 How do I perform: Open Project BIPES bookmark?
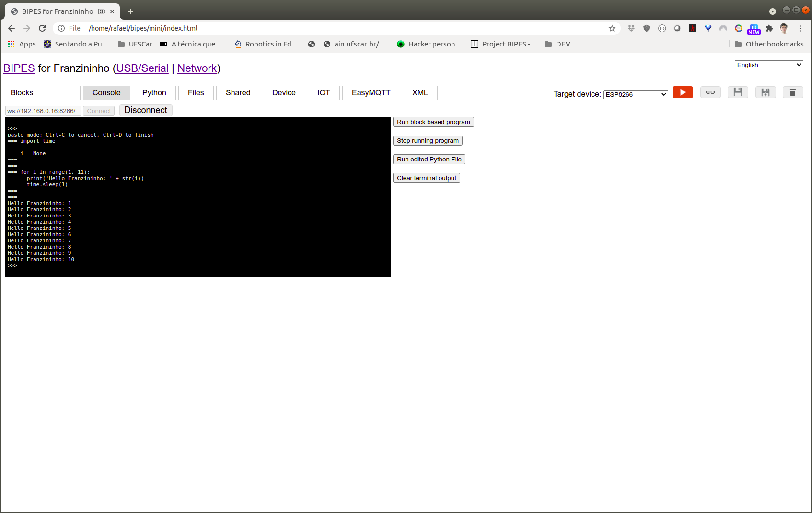point(504,44)
